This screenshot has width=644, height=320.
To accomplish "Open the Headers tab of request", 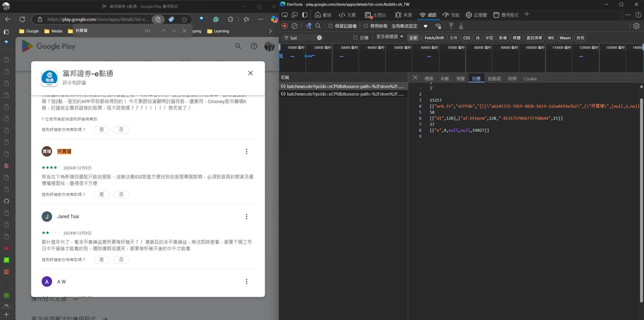I will 429,79.
